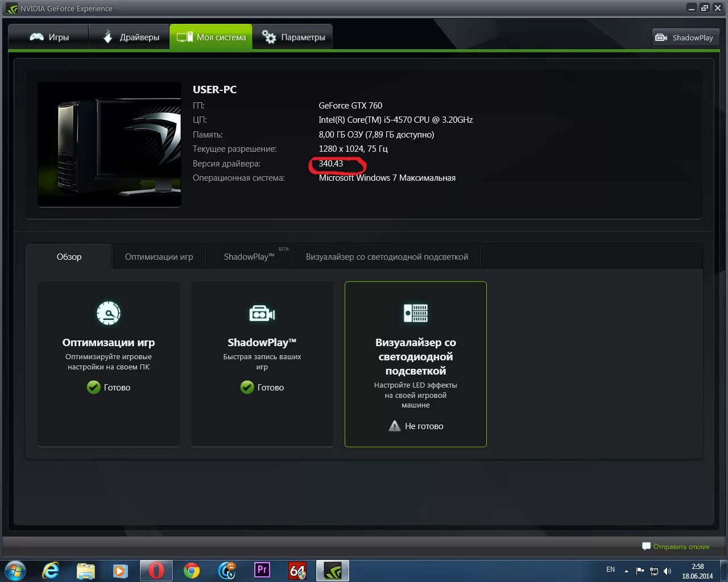Click the Версия драйвера label

click(226, 164)
